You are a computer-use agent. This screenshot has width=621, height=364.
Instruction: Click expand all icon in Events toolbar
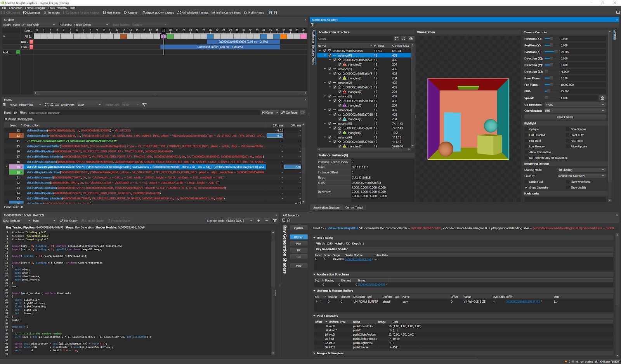pyautogui.click(x=47, y=105)
